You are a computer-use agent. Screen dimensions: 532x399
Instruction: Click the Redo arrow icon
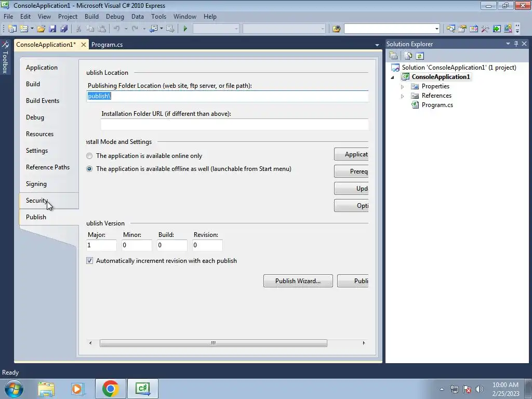tap(135, 29)
